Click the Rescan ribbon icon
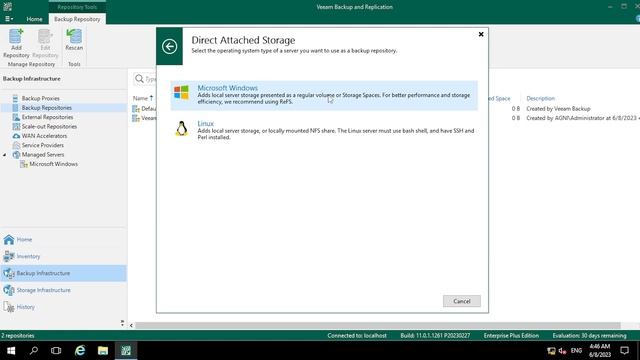The image size is (640, 360). [74, 40]
